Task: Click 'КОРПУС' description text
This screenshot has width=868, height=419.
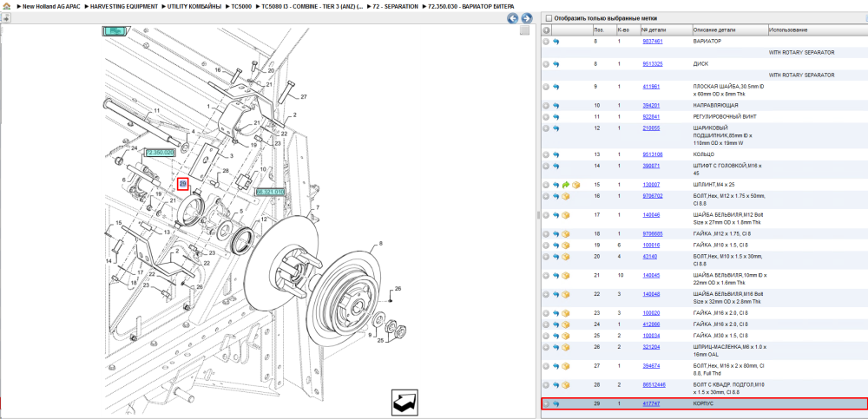Action: click(703, 404)
